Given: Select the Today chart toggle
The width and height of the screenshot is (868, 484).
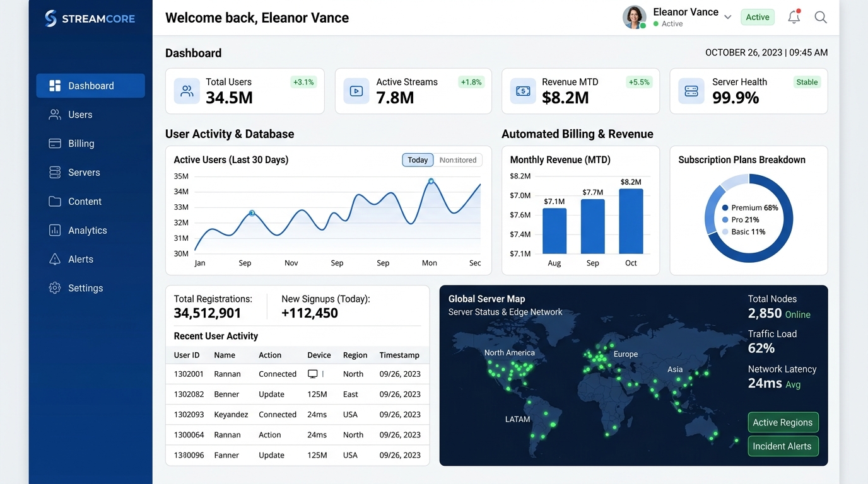Looking at the screenshot, I should pos(418,160).
